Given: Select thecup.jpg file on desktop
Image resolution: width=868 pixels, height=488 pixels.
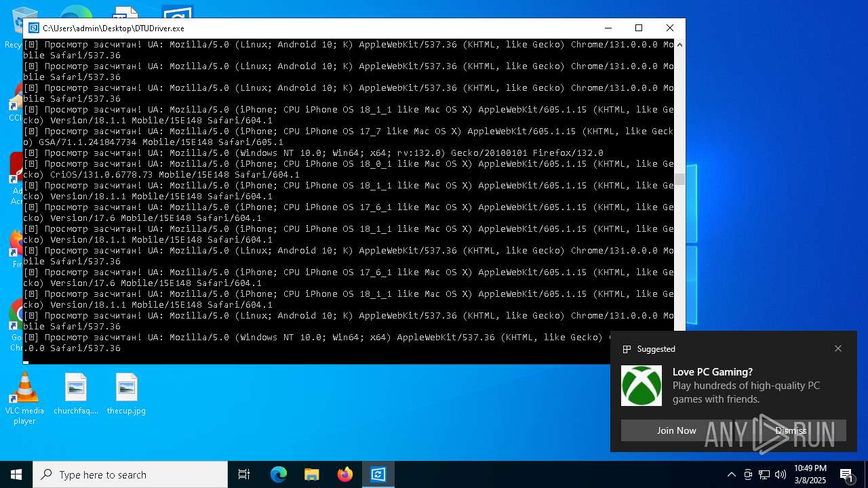Looking at the screenshot, I should (127, 394).
